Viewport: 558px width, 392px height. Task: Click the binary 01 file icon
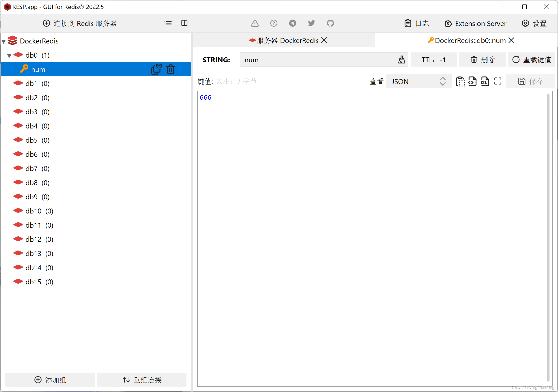[485, 81]
